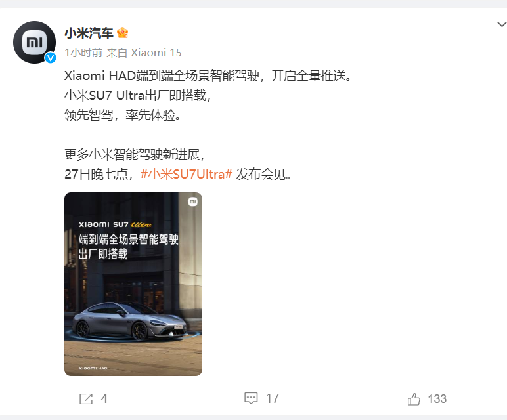Click the gold crown membership badge
Screen dimensions: 507x420
(x=123, y=33)
